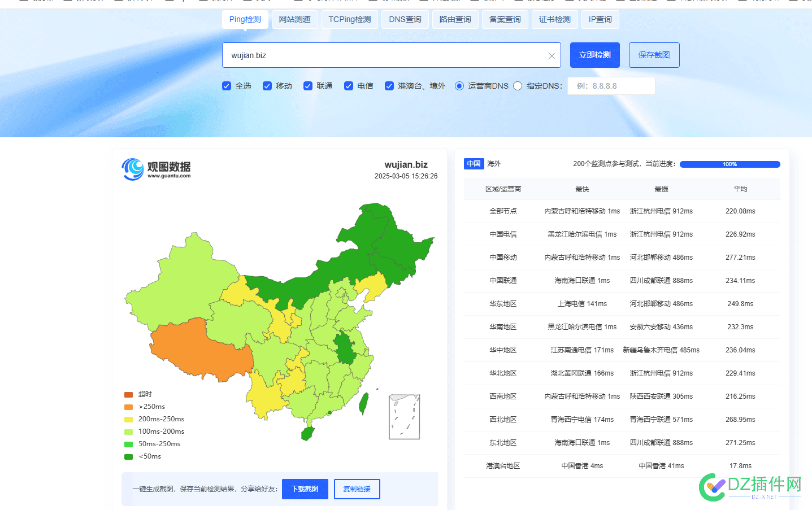Toggle the 港澳台、境外 checkbox
This screenshot has width=812, height=510.
coord(389,86)
